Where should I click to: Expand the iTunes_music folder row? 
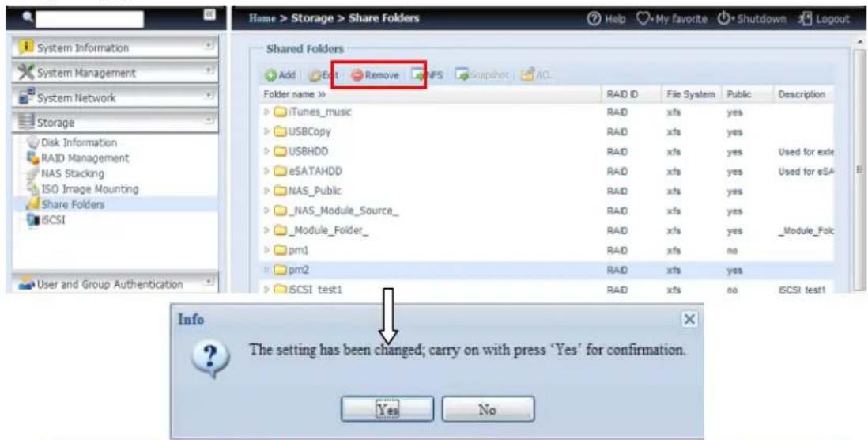(x=266, y=112)
